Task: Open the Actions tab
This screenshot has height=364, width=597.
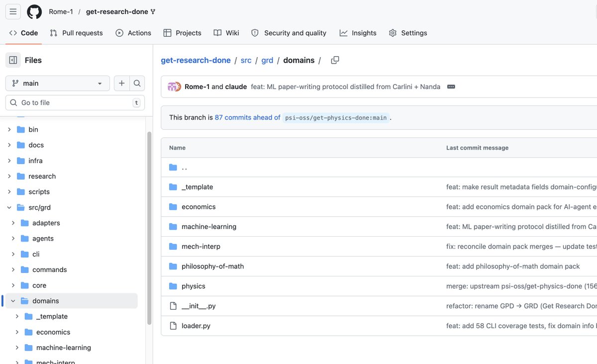Action: coord(133,33)
